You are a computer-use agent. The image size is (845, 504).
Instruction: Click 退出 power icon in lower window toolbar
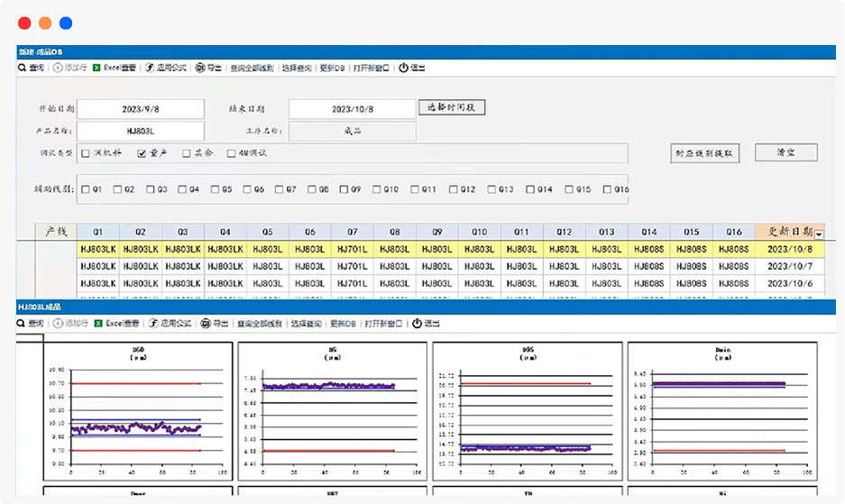[x=417, y=323]
